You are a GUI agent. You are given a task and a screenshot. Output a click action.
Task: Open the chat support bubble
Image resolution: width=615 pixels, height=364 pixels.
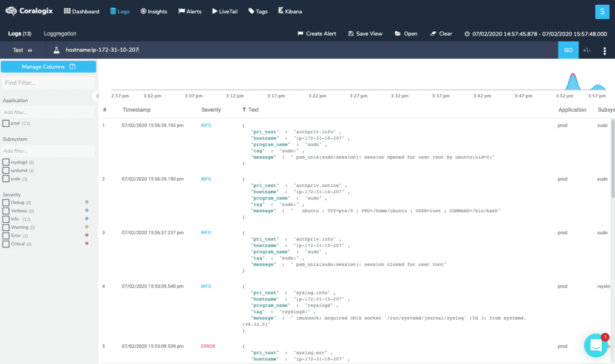[x=596, y=345]
